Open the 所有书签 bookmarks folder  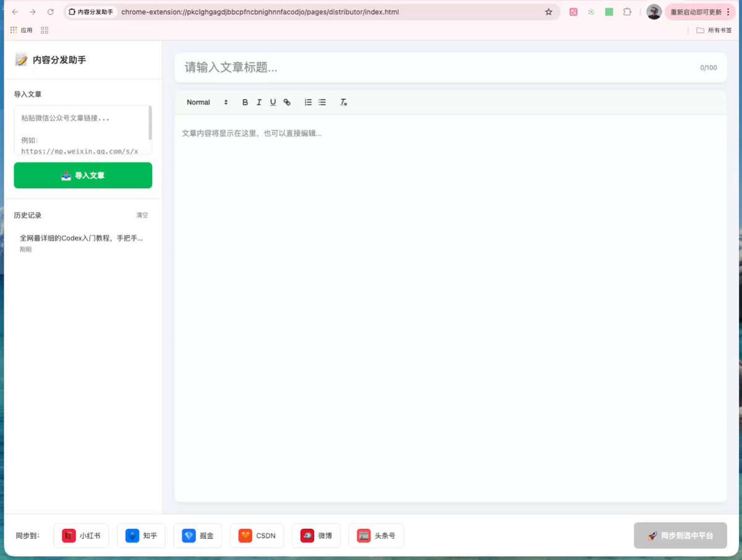coord(714,30)
